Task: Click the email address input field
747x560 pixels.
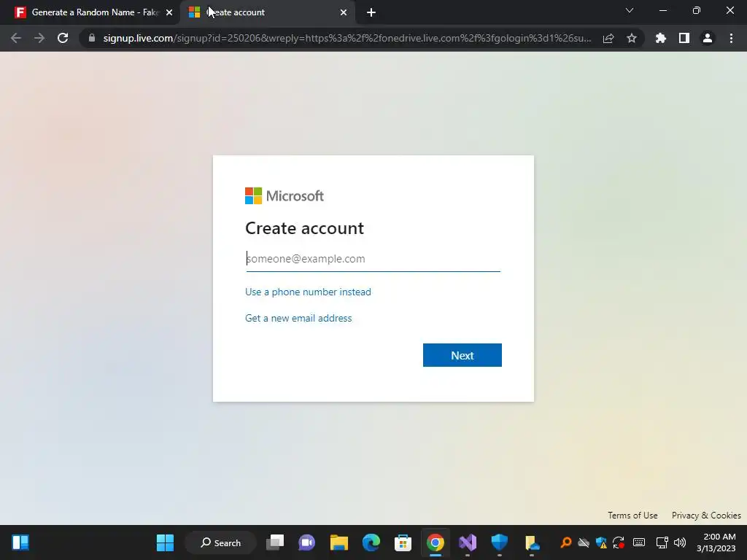Action: pos(373,259)
